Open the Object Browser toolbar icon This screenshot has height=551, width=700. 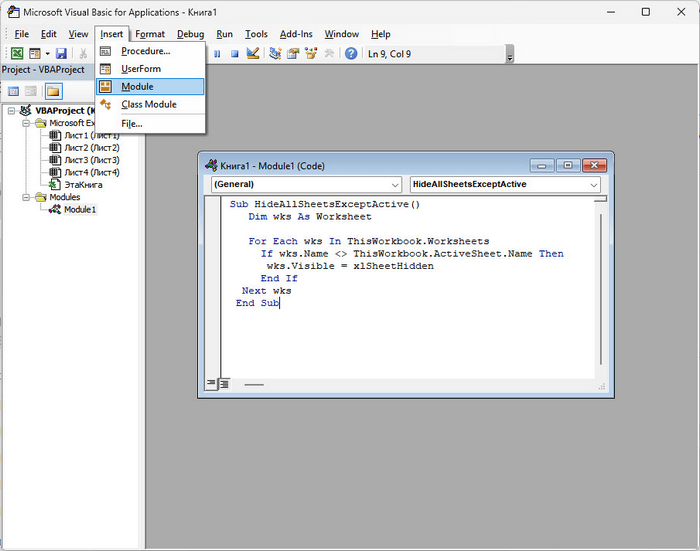pyautogui.click(x=311, y=53)
